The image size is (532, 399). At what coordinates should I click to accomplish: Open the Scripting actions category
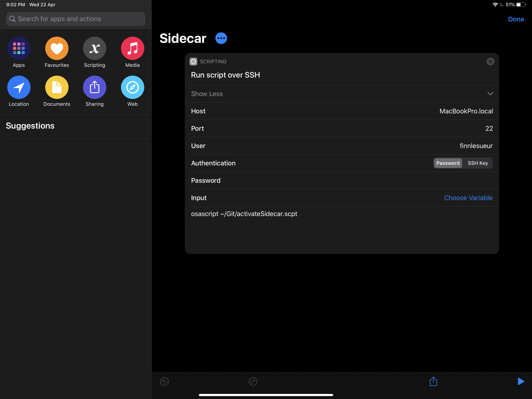(x=94, y=48)
